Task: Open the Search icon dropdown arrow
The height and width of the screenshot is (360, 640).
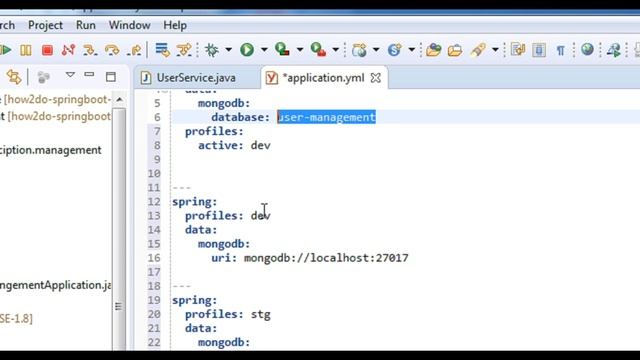Action: tap(495, 50)
